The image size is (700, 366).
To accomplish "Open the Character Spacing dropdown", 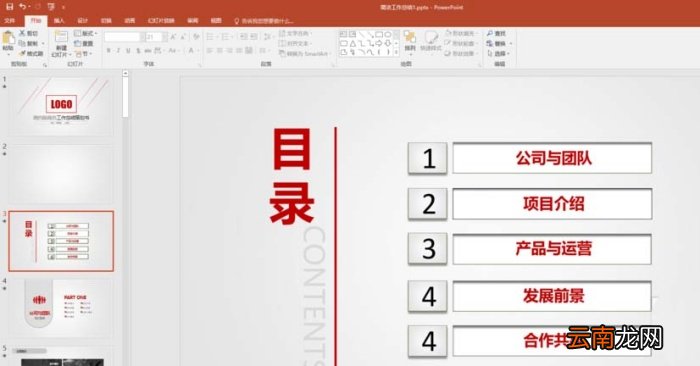I will point(158,51).
